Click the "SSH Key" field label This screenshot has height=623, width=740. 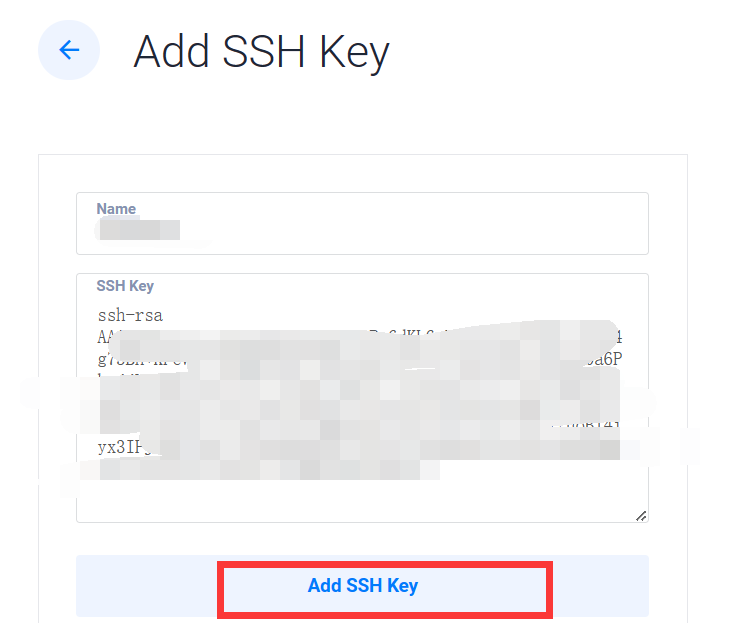125,286
